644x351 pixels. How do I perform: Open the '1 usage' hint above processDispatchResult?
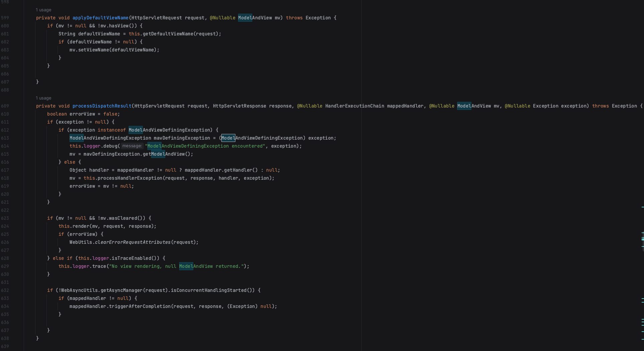pos(43,98)
